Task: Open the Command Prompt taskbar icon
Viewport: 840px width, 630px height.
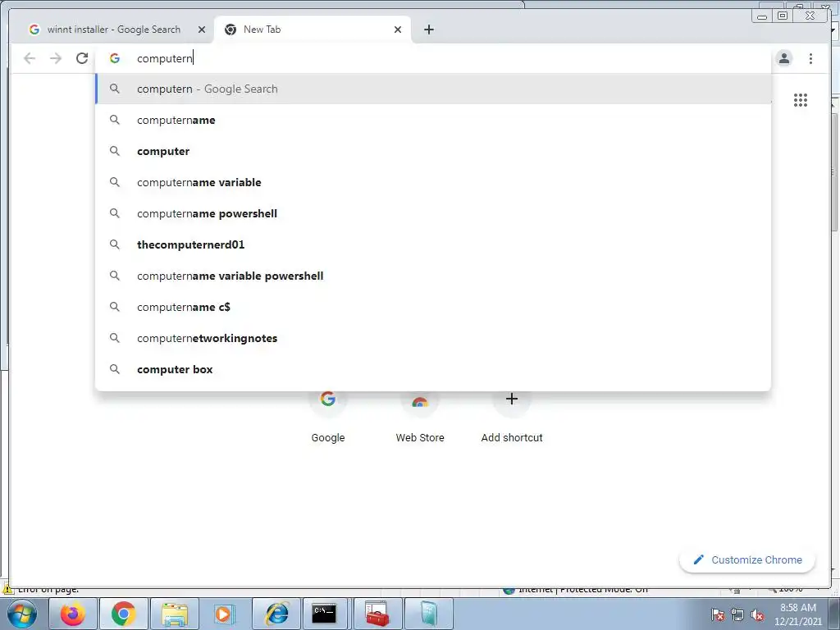Action: pyautogui.click(x=325, y=614)
